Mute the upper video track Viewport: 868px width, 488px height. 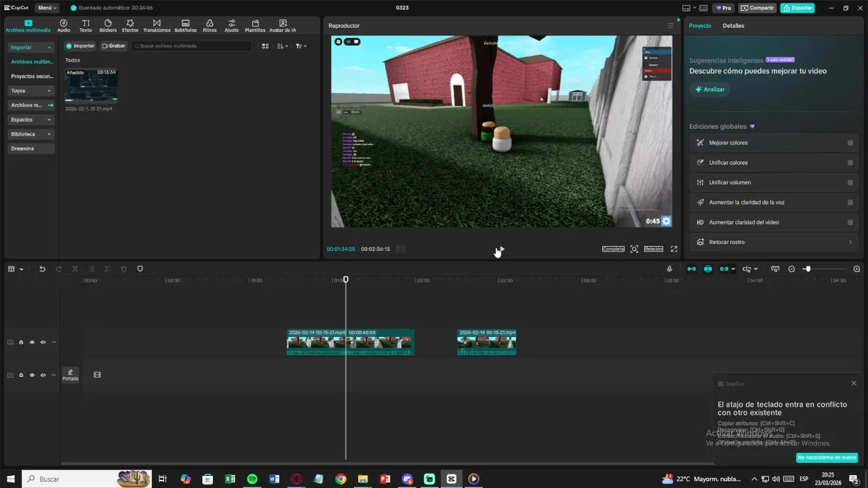pos(43,342)
